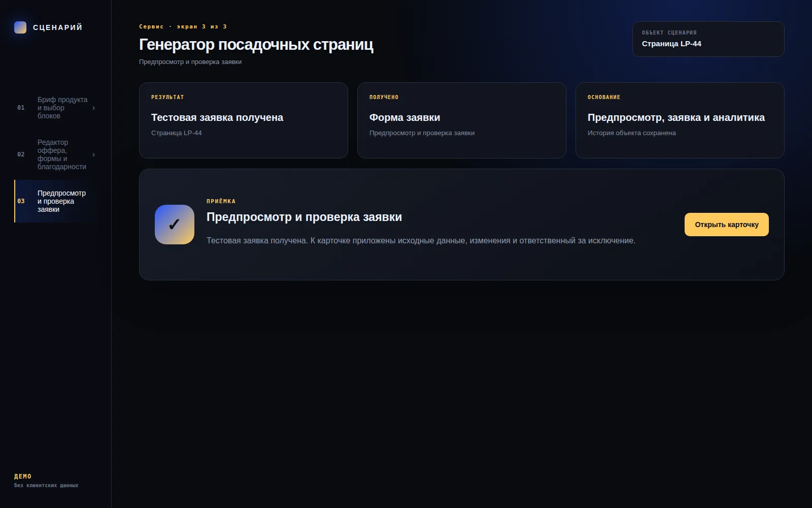Click the "ОБЪЕКТ СЦЕНАРИЯ" label
The height and width of the screenshot is (508, 812).
click(x=669, y=33)
